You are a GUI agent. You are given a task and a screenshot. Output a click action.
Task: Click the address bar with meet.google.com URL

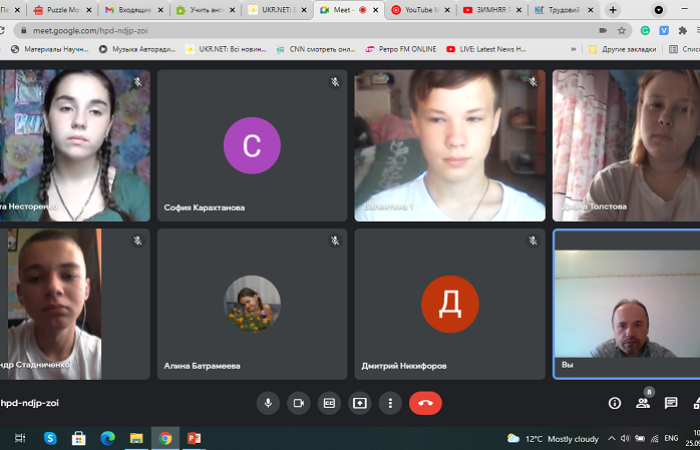click(x=300, y=30)
